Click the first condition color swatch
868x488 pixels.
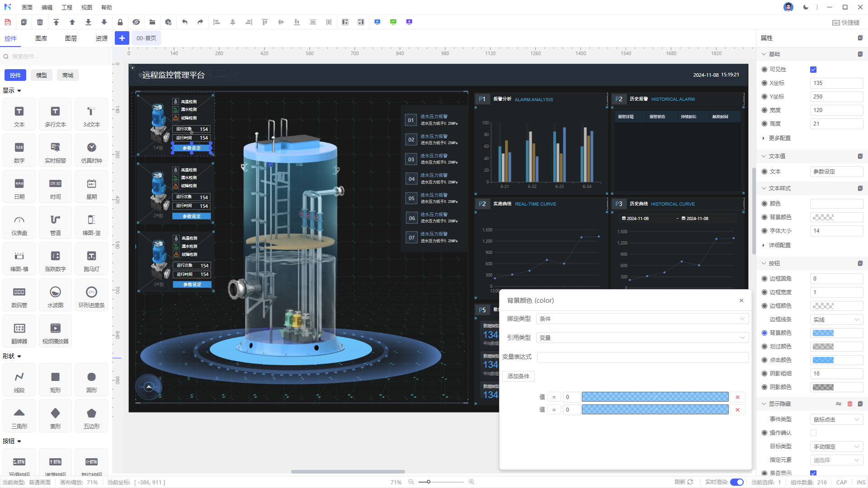[655, 397]
